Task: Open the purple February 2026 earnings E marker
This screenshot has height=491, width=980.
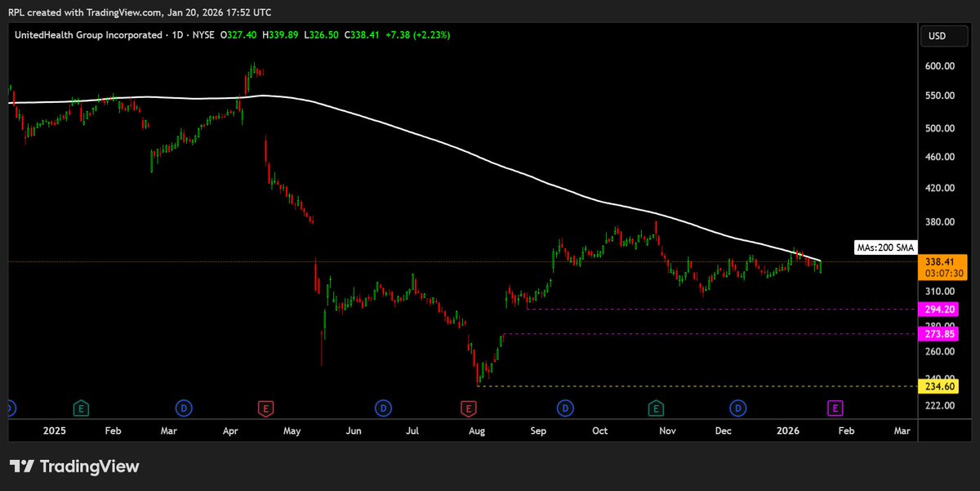Action: [x=835, y=408]
